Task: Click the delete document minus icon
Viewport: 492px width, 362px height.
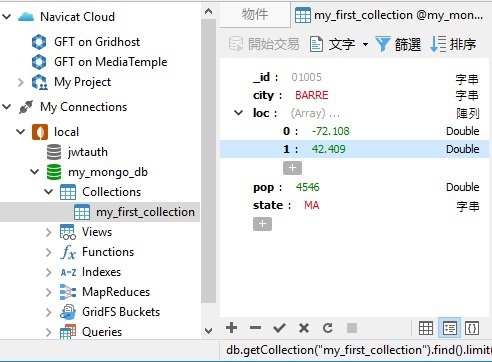Action: pos(255,328)
